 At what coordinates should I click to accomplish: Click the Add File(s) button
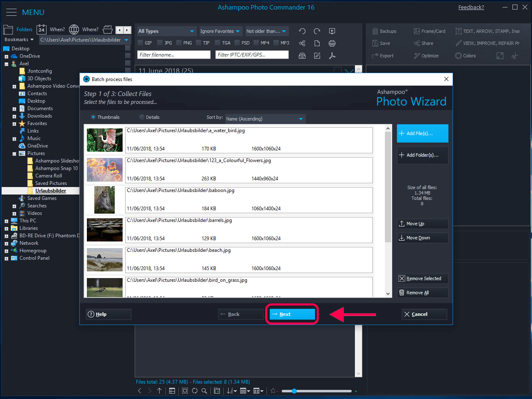pyautogui.click(x=422, y=133)
